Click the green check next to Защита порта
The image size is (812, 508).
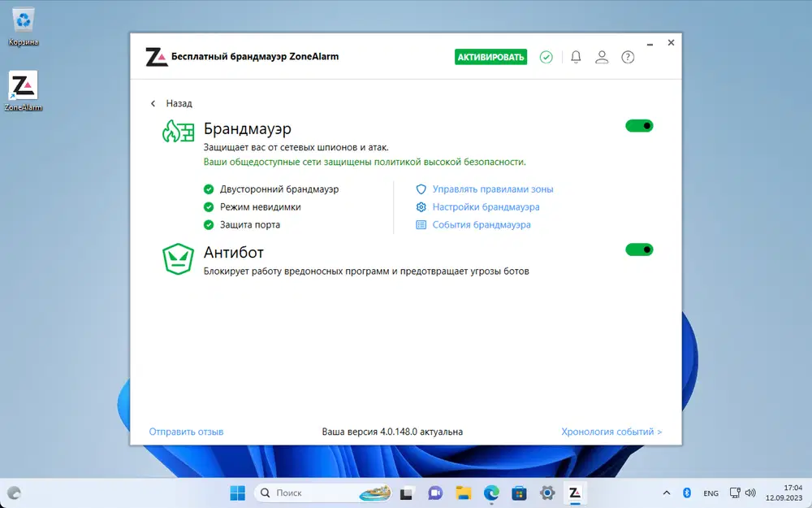209,224
